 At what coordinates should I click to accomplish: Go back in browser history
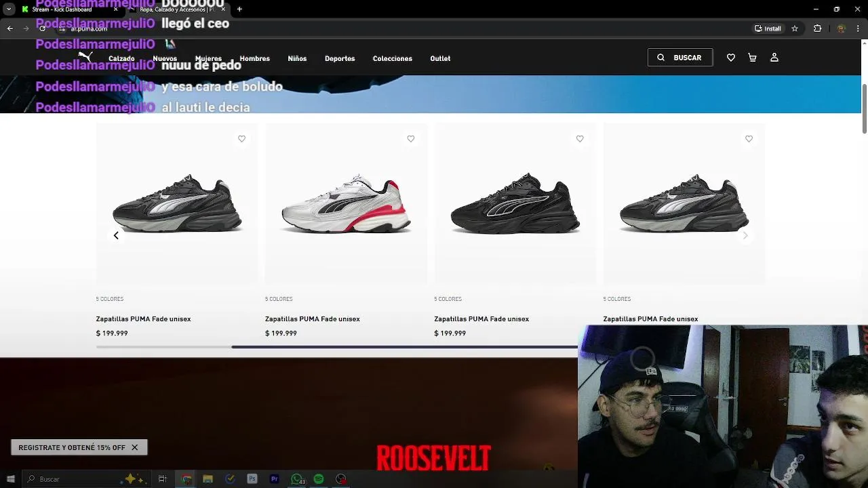click(x=9, y=28)
